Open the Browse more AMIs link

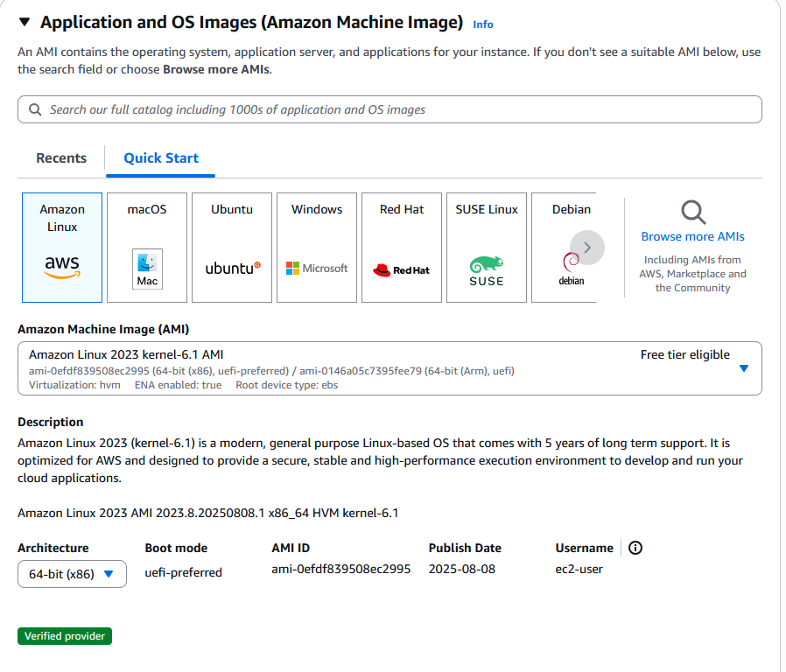click(692, 236)
